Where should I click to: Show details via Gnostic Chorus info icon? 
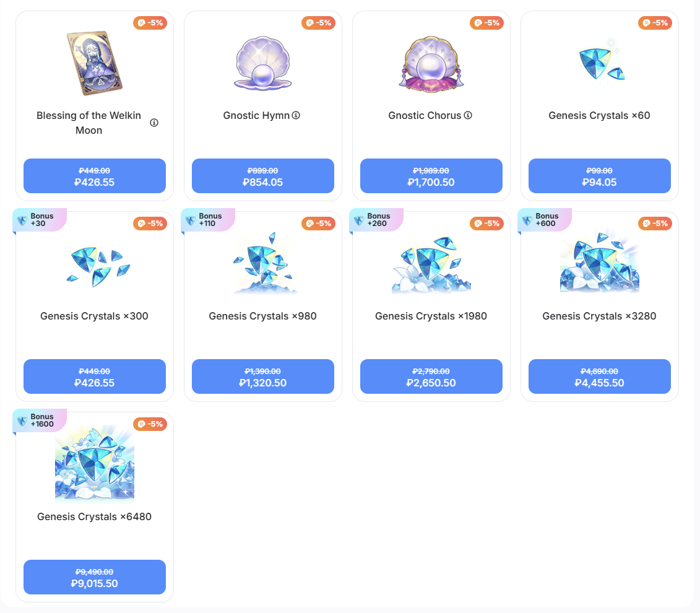click(468, 115)
